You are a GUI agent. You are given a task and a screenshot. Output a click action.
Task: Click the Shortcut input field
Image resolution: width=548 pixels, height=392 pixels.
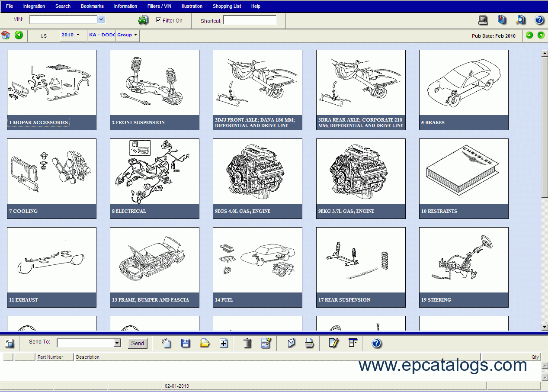click(x=249, y=20)
